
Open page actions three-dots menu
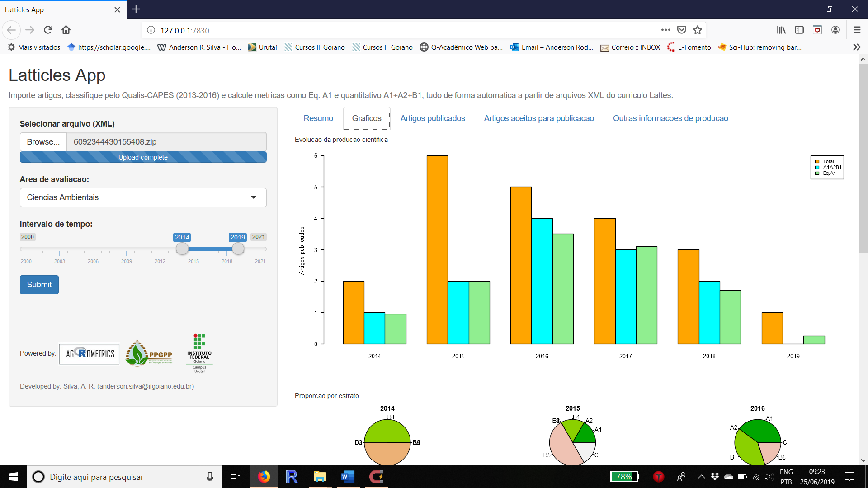[x=665, y=30]
